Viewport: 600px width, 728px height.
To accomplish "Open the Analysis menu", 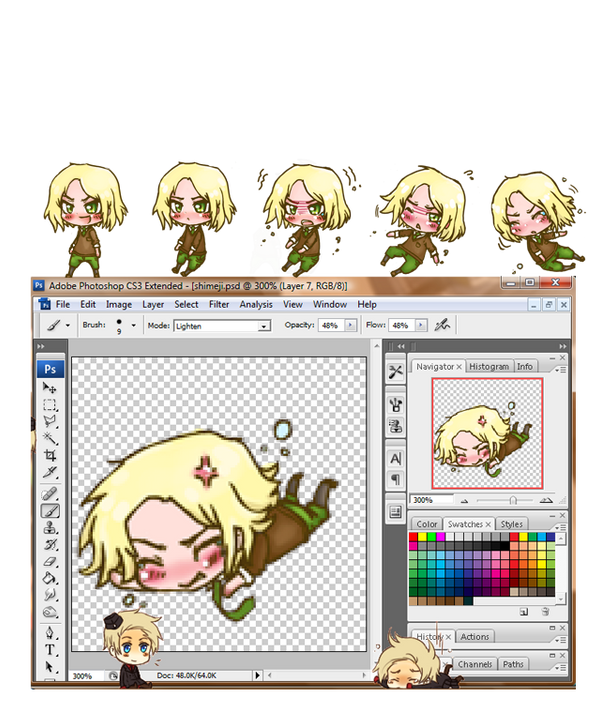I will [x=256, y=305].
